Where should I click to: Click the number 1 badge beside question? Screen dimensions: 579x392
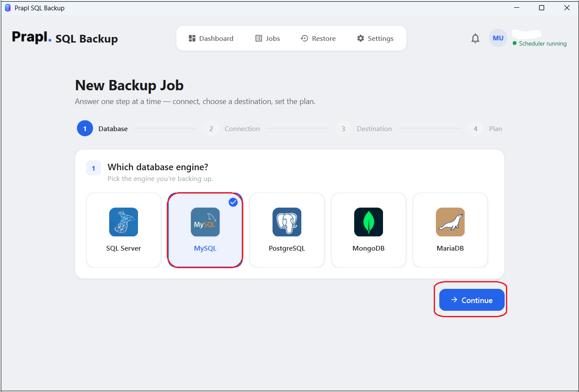(94, 168)
